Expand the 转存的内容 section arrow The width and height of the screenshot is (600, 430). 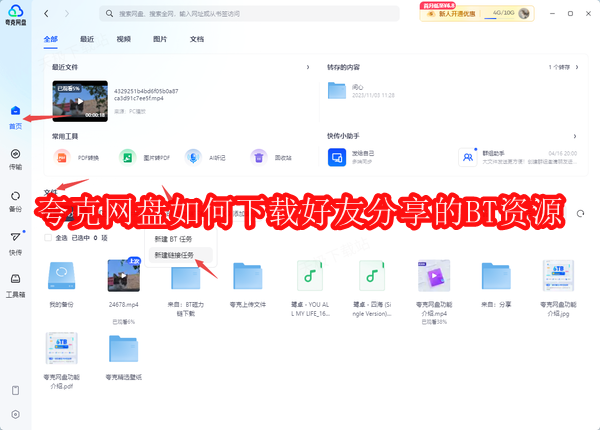pos(577,67)
